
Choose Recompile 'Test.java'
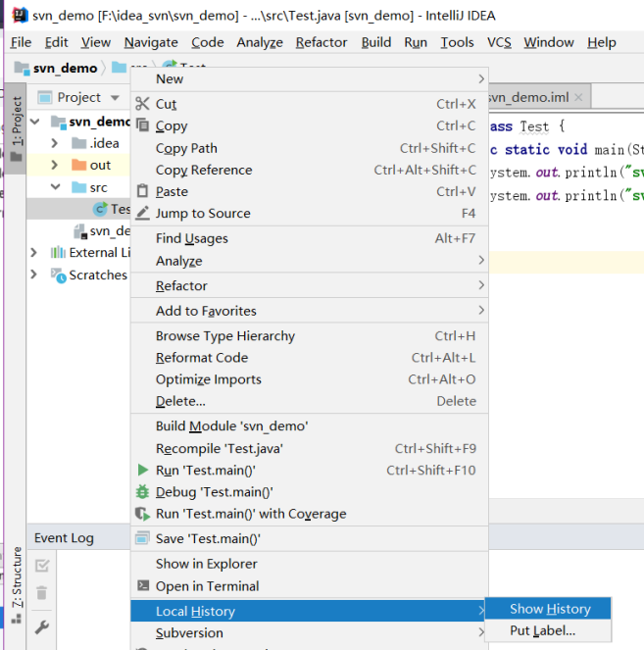coord(309,448)
